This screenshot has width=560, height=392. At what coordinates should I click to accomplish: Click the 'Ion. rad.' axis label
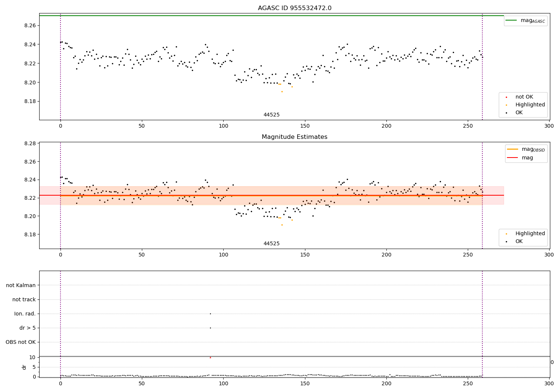25,314
